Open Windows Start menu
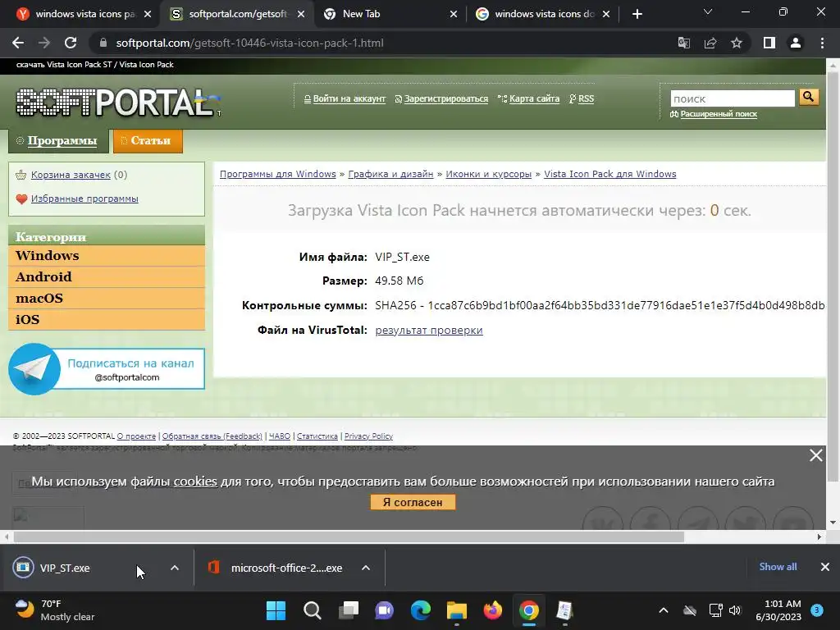 [276, 610]
